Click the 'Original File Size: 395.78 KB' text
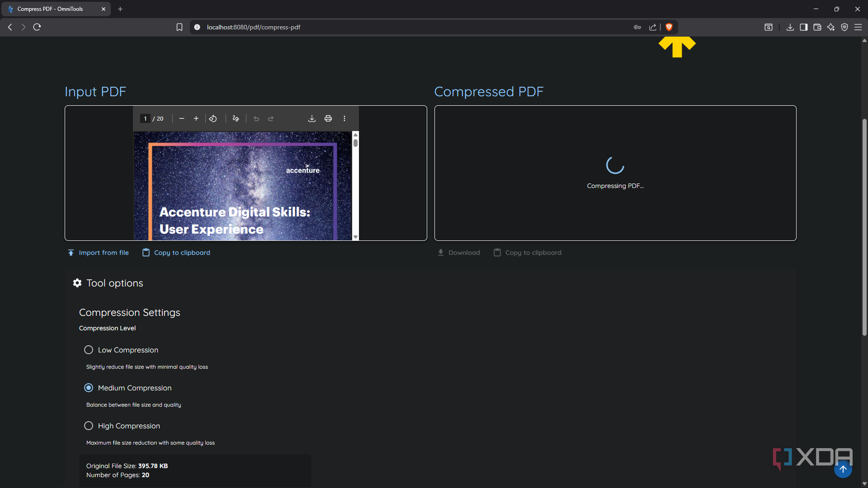 tap(127, 466)
